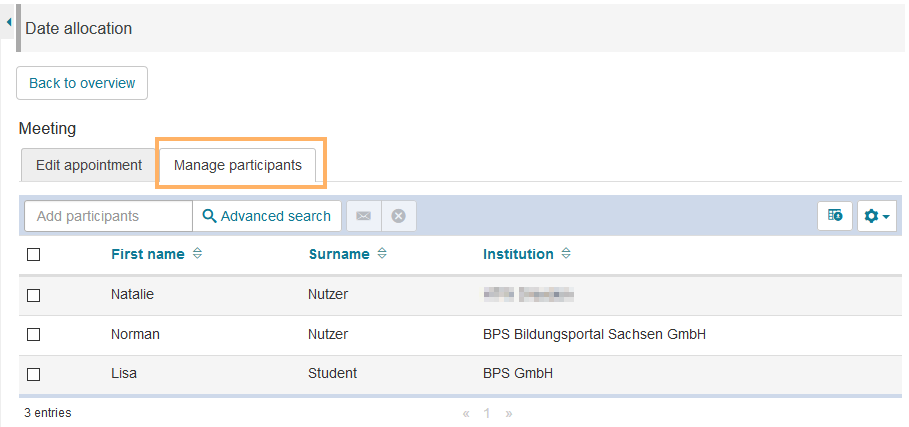Screen dimensions: 909x427
Task: Select the Manage participants tab
Action: point(238,165)
